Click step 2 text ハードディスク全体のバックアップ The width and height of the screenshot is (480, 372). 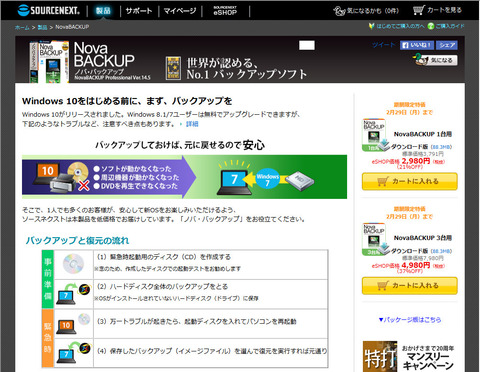pos(163,287)
